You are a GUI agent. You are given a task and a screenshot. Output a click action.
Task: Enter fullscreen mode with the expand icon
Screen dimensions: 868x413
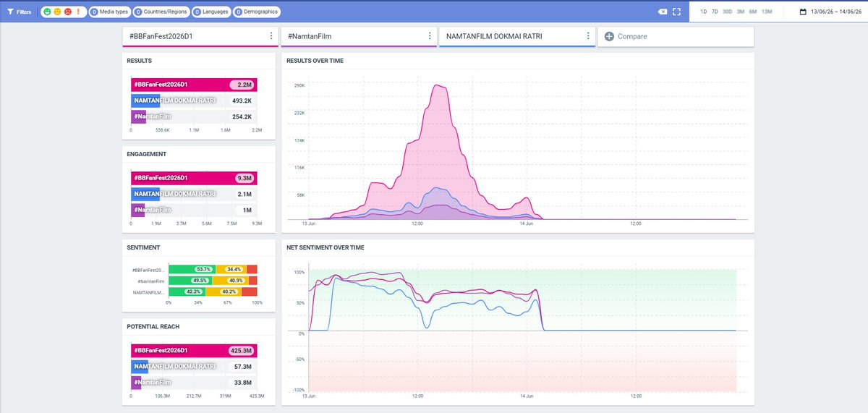coord(677,12)
